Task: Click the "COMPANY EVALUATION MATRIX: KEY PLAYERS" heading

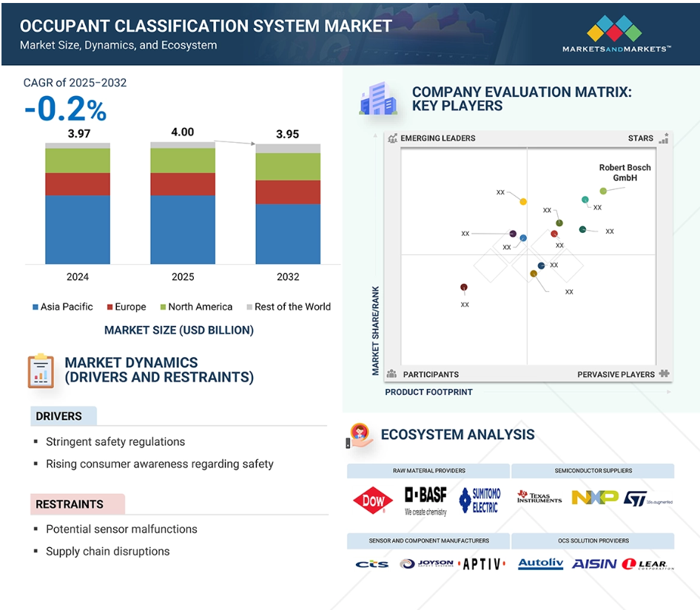Action: 522,98
